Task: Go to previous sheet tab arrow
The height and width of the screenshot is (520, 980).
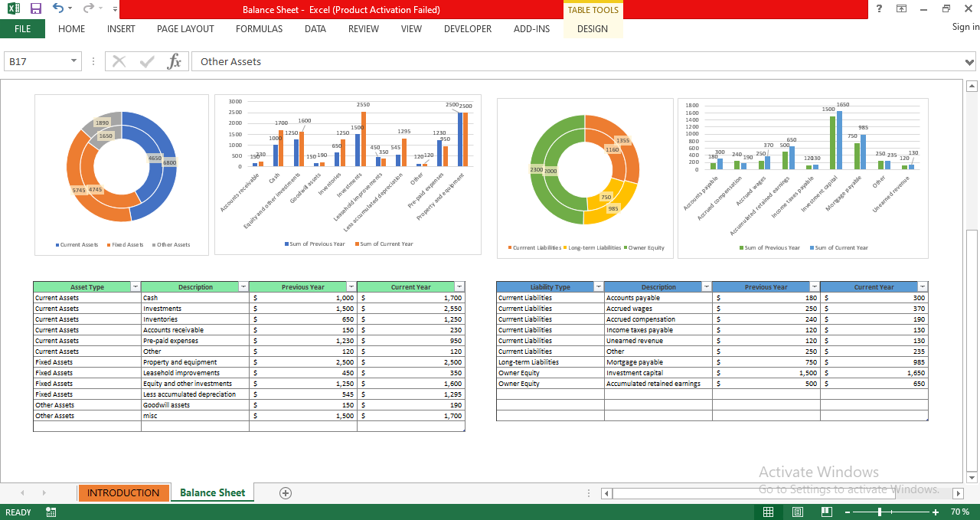Action: 22,493
